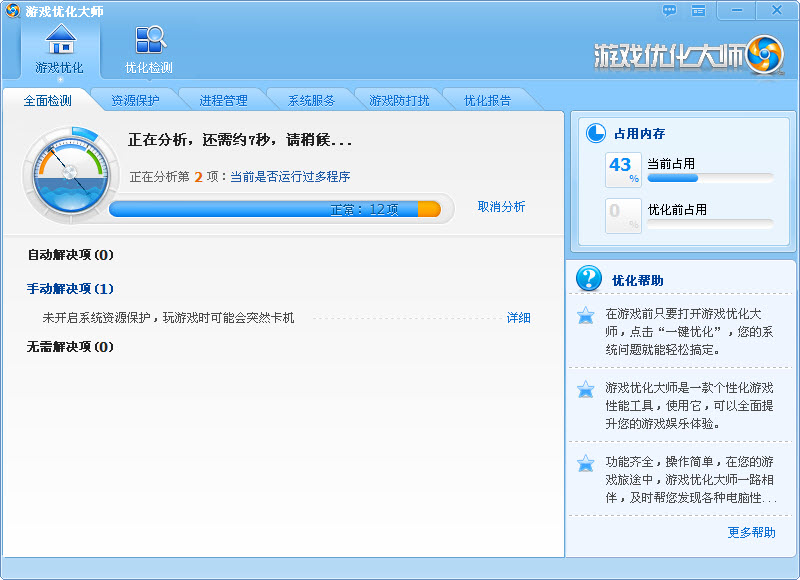Click the 游戏优化大师 brand logo

[689, 55]
